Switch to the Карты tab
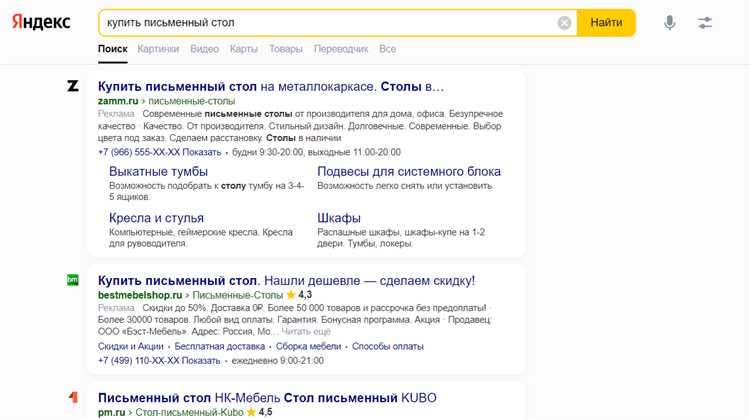Screen dimensions: 750x420 [x=243, y=49]
